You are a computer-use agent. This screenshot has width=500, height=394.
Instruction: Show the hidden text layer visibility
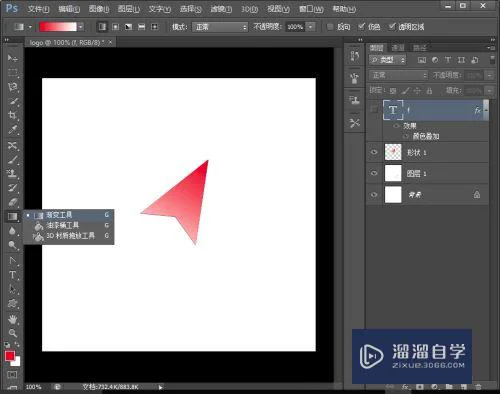coord(374,110)
